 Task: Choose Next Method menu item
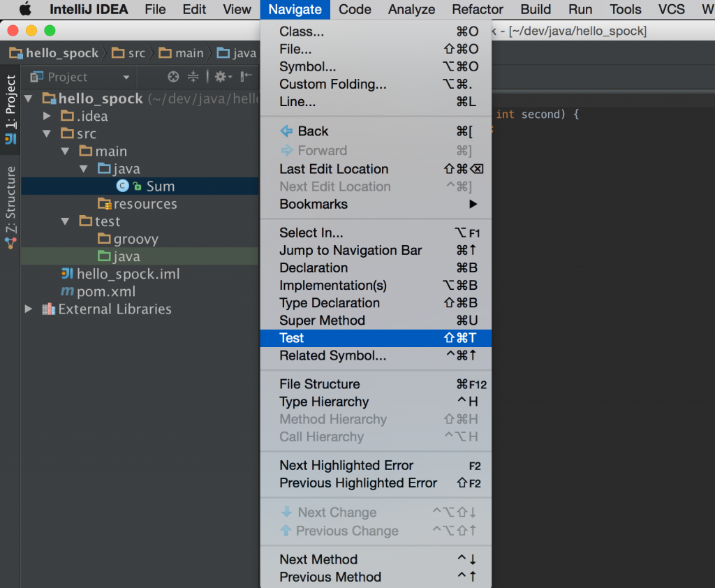point(376,559)
